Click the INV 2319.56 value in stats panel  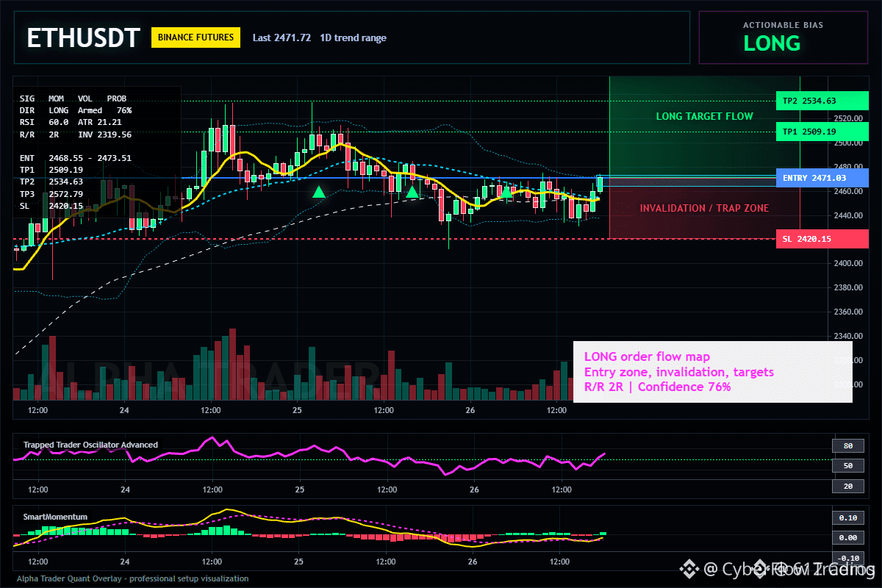104,135
